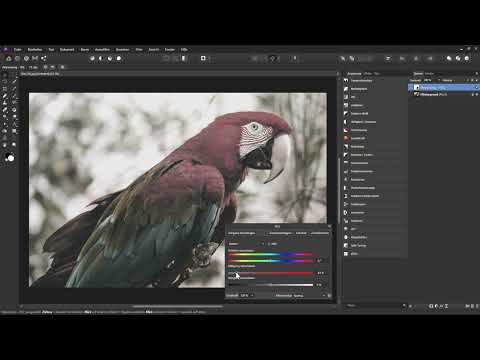480x360 pixels.
Task: Click Vorgabe hinzufügen in the HSL dialog
Action: [x=242, y=233]
